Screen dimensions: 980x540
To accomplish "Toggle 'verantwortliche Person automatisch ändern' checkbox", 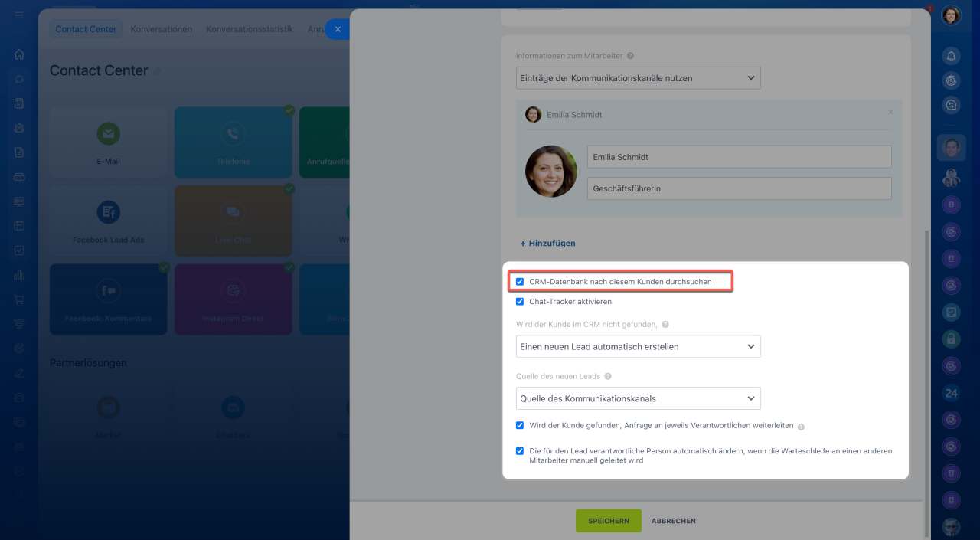I will click(520, 451).
